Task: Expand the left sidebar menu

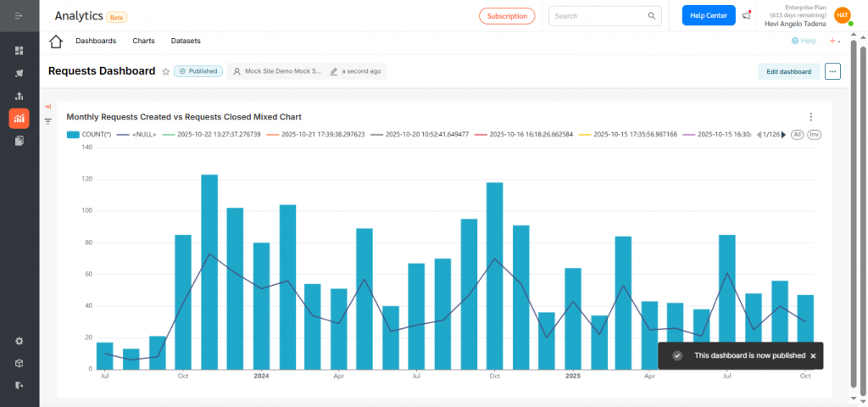Action: tap(19, 15)
